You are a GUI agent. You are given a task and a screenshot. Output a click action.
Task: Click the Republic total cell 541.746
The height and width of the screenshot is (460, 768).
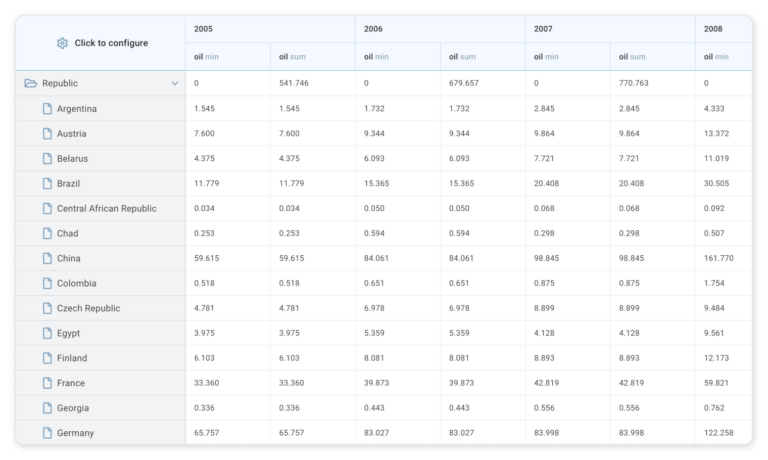[x=313, y=83]
